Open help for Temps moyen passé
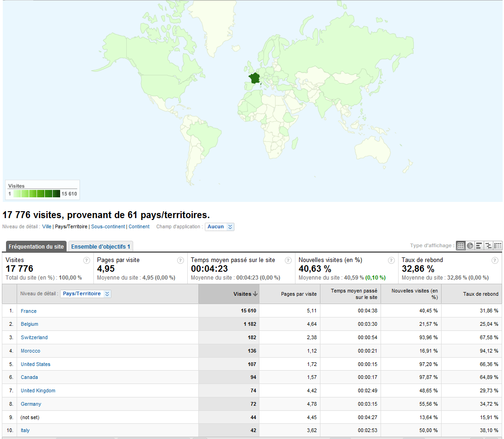504x439 pixels. [288, 261]
